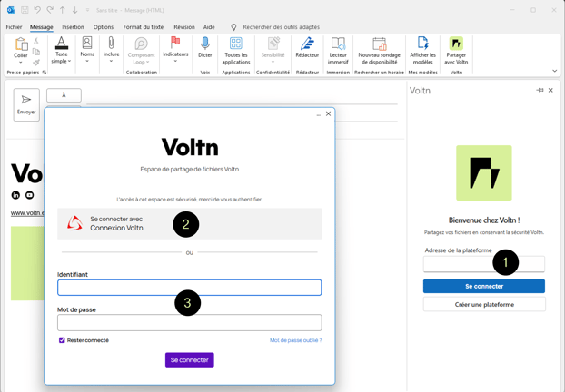Close the Voltn login dialog

coord(328,113)
